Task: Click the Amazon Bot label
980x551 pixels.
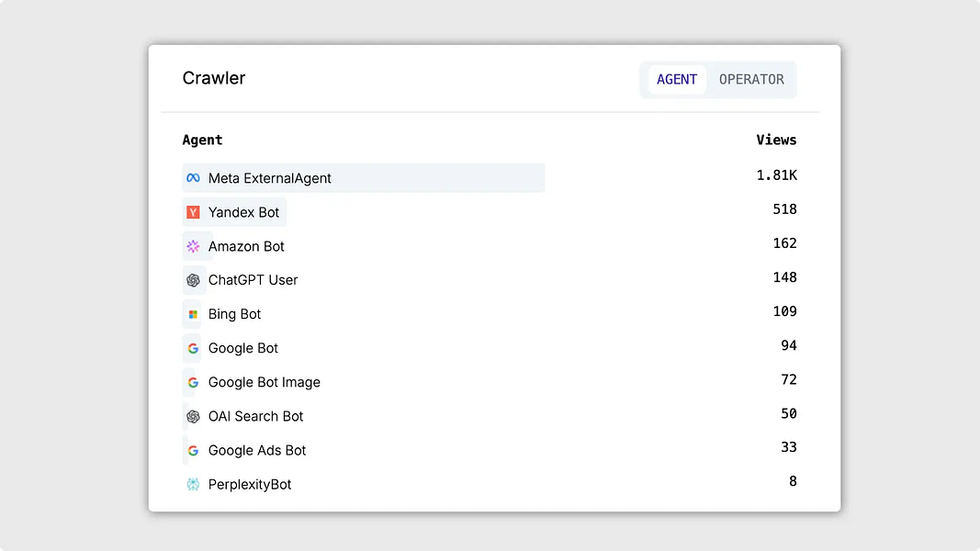Action: pyautogui.click(x=246, y=246)
